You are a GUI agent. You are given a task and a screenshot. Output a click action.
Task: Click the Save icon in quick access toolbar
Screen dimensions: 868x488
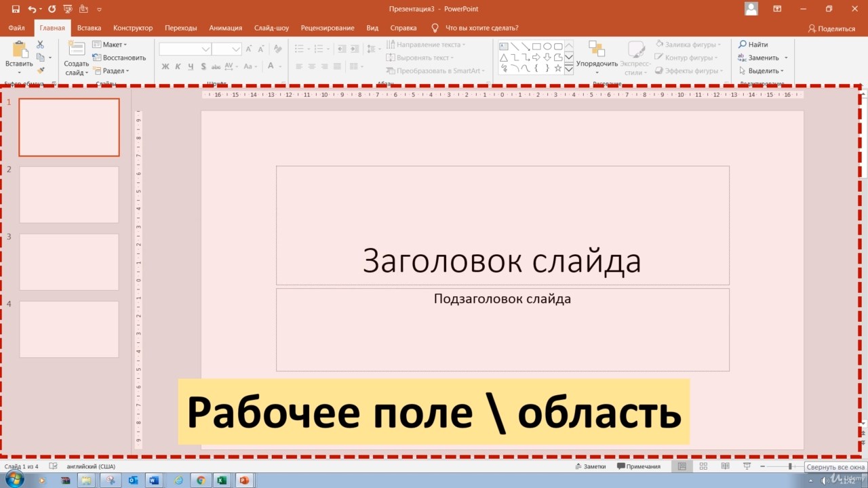click(16, 9)
